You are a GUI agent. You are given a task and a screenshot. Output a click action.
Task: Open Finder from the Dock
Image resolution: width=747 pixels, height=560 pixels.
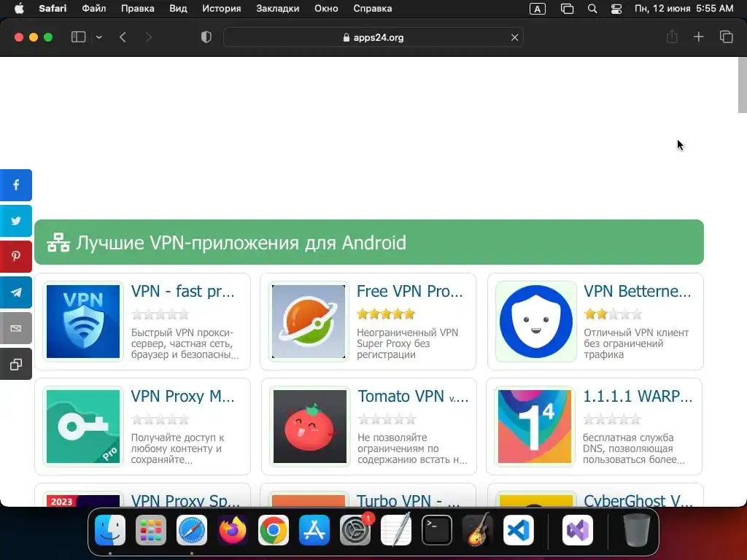(x=110, y=530)
